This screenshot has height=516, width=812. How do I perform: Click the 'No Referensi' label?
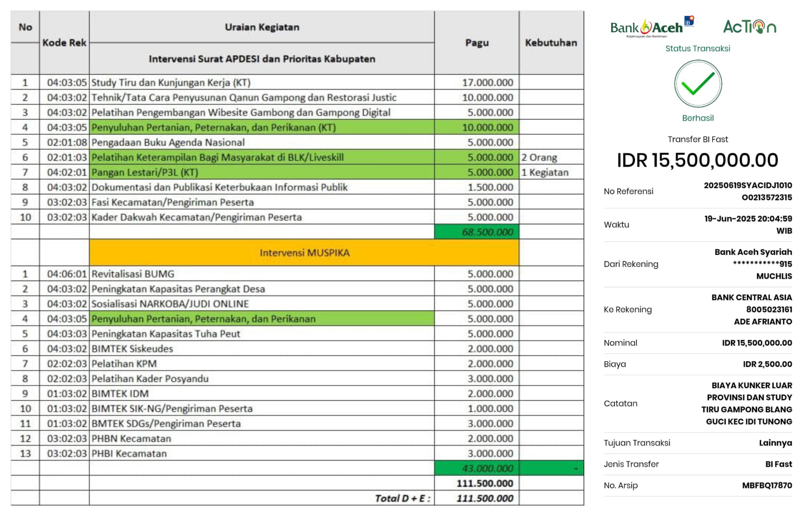pos(628,191)
